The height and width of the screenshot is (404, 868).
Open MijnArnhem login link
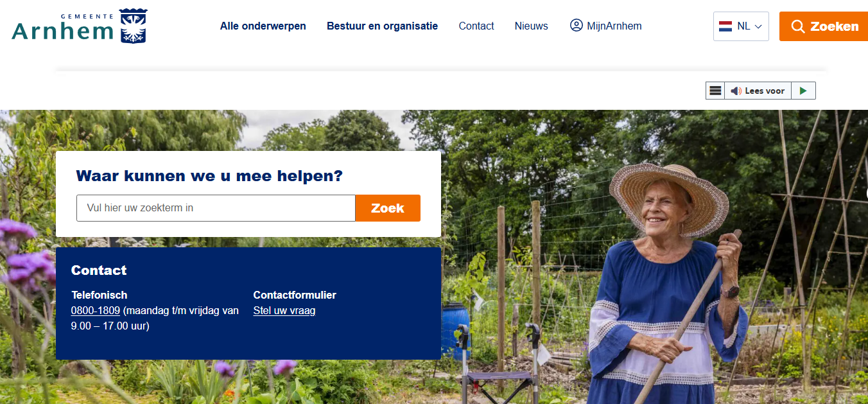[606, 26]
